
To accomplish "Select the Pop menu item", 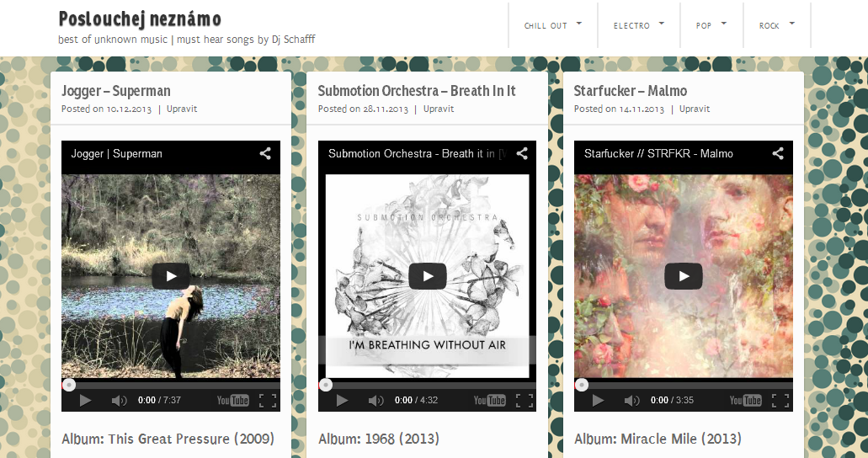I will pos(711,25).
